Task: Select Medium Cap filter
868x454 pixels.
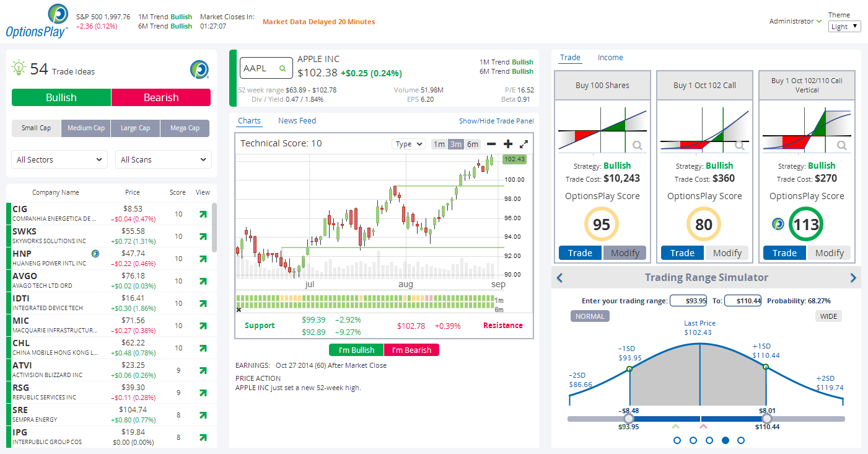Action: tap(86, 128)
